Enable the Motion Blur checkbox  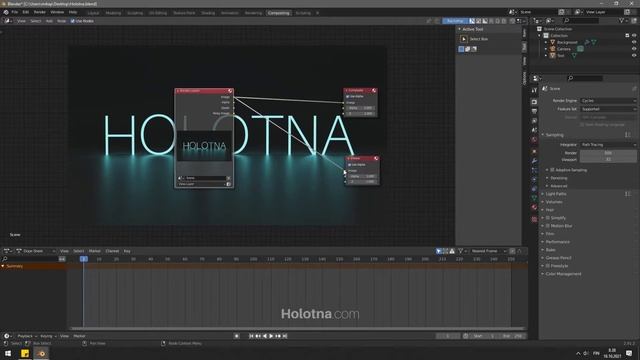click(x=548, y=226)
